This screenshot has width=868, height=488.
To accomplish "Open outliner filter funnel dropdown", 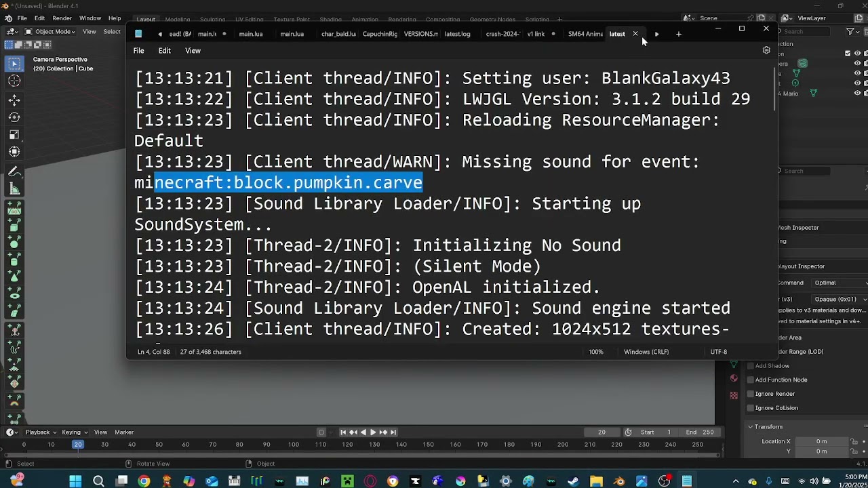I will [x=853, y=32].
